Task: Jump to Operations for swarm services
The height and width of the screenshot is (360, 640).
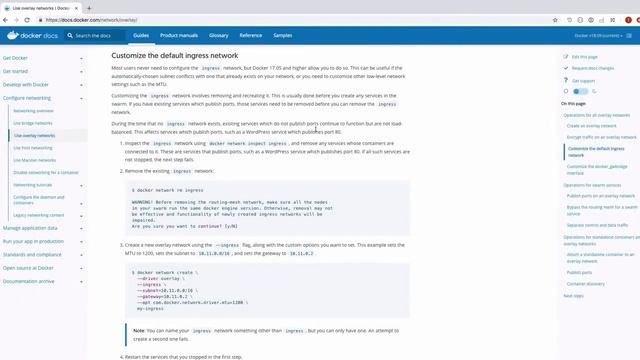Action: [592, 185]
